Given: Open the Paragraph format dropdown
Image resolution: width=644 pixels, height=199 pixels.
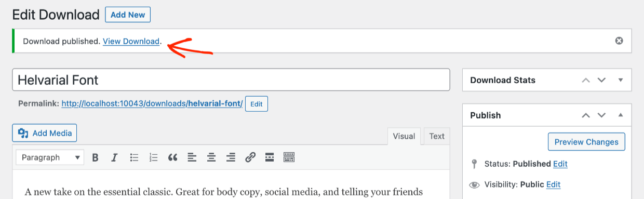Looking at the screenshot, I should click(x=50, y=157).
